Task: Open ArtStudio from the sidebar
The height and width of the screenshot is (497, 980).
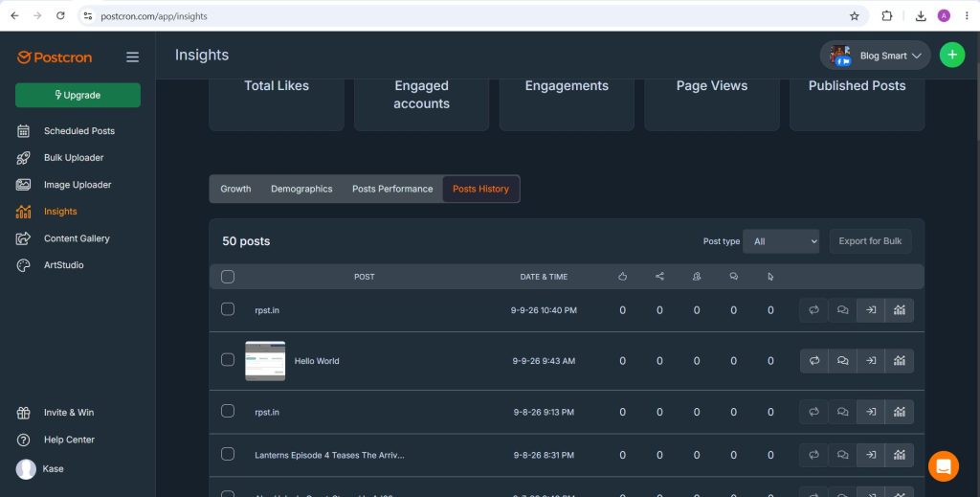Action: click(x=63, y=265)
